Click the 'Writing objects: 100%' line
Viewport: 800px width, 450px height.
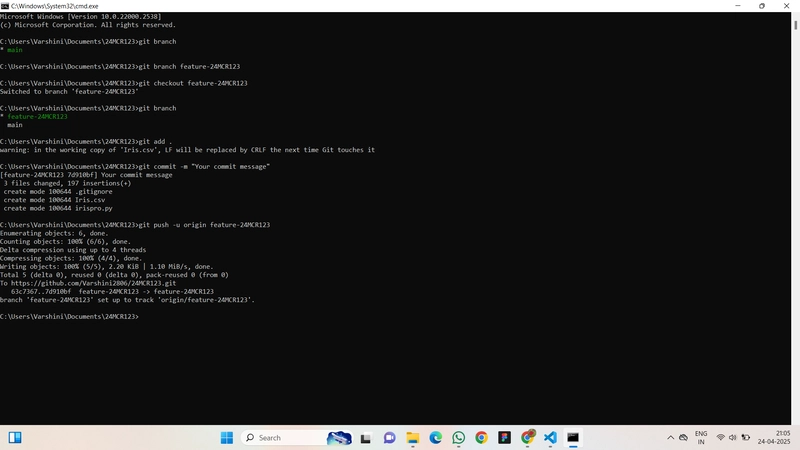click(107, 267)
